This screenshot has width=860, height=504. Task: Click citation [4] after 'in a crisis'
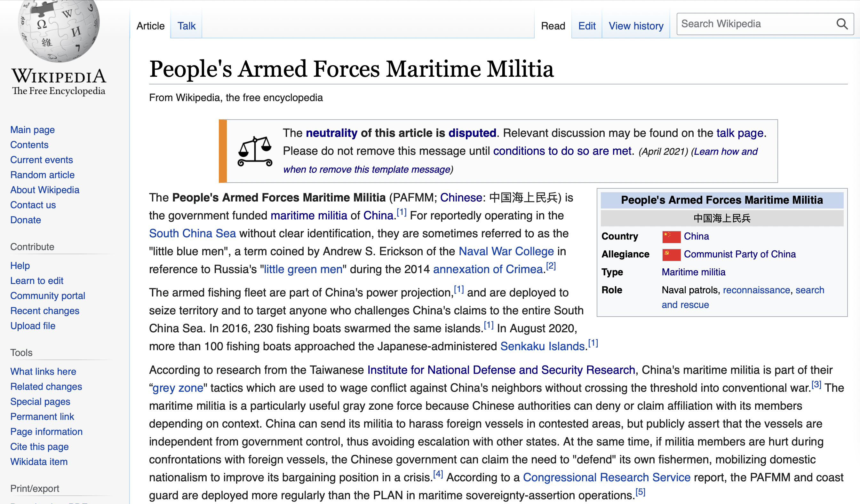(x=438, y=474)
